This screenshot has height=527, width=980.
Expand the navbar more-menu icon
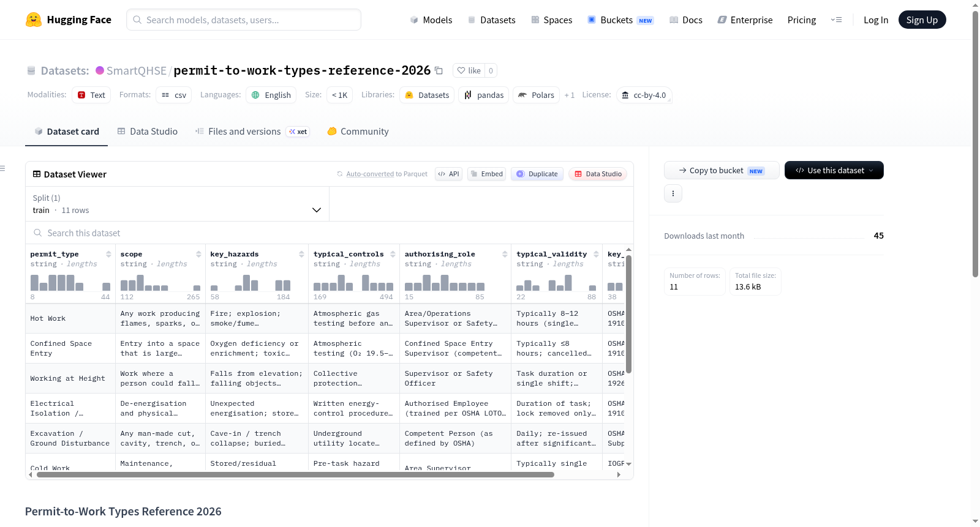(836, 20)
